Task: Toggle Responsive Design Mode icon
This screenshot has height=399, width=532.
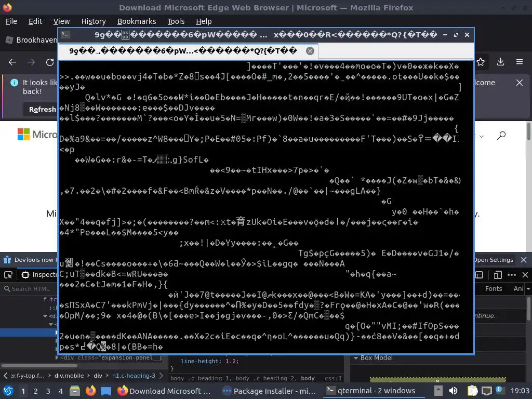Action: pyautogui.click(x=497, y=275)
